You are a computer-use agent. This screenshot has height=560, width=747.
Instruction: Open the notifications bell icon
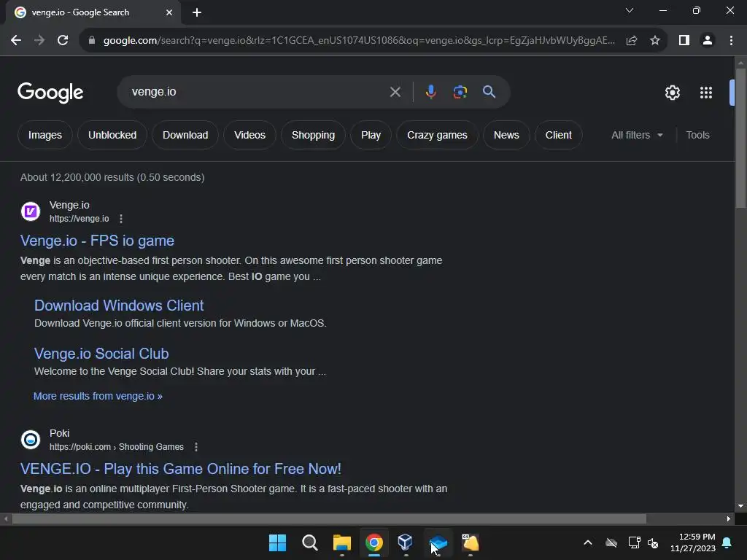point(727,542)
